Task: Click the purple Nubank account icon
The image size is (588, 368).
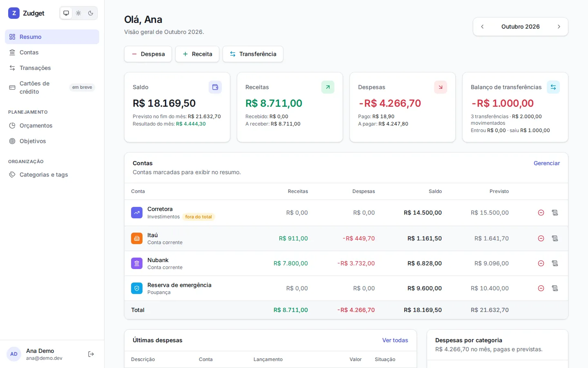Action: click(137, 263)
